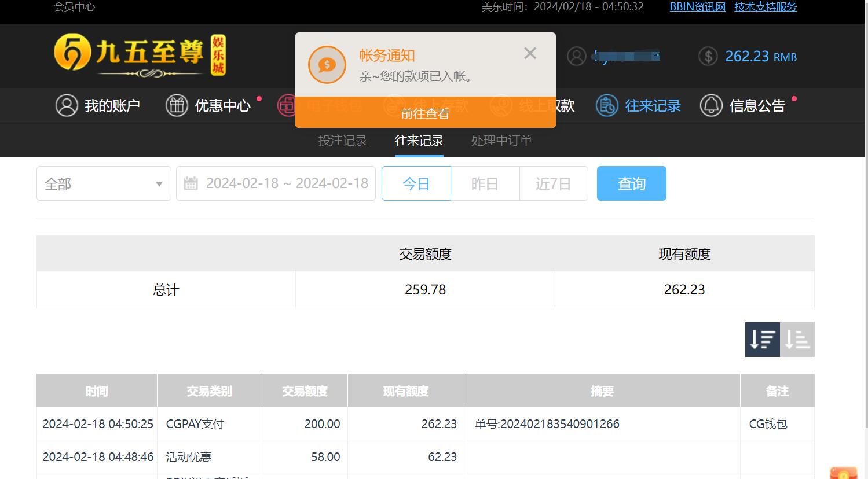Click the table 现有额度 column header
Screen dimensions: 868x479
click(406, 391)
